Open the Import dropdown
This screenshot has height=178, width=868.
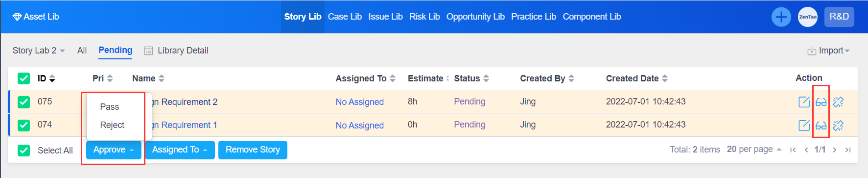(828, 51)
